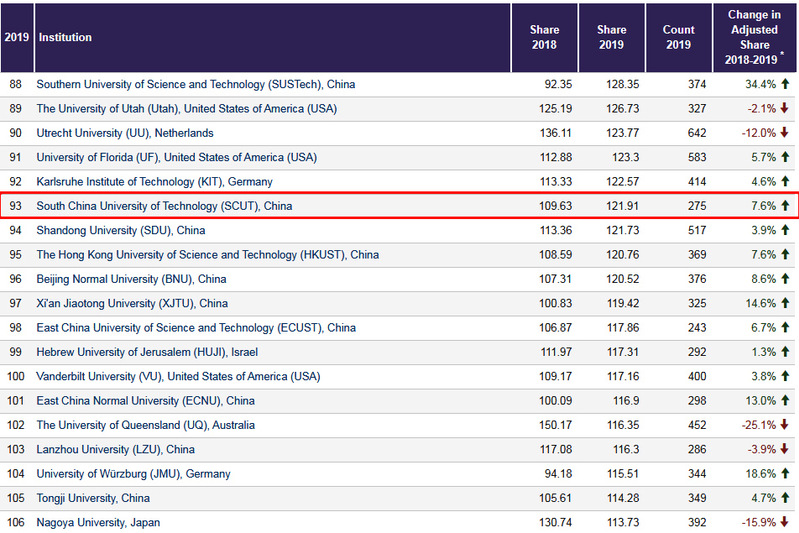799x533 pixels.
Task: Click green arrow beside Xi'an Jiaotong's 14.6%
Action: [785, 303]
